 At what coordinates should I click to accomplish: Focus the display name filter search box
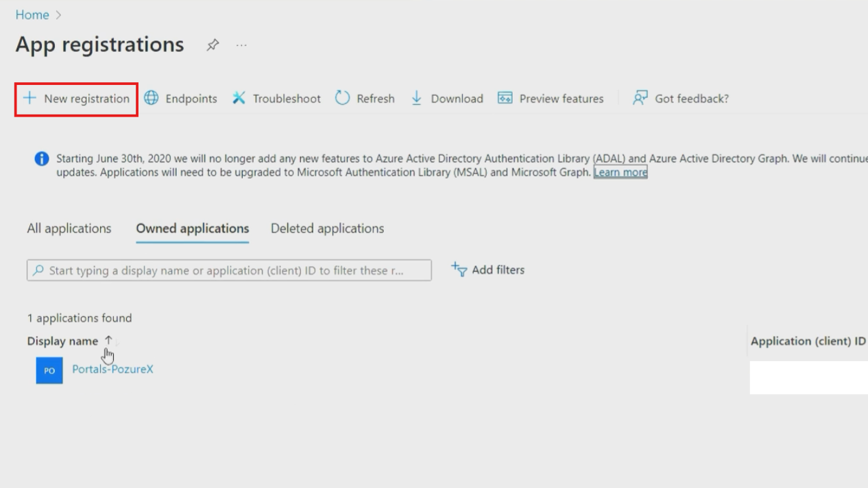tap(229, 270)
